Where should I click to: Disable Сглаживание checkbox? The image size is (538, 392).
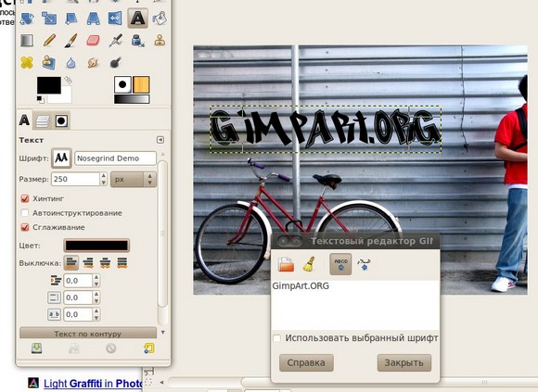point(25,227)
